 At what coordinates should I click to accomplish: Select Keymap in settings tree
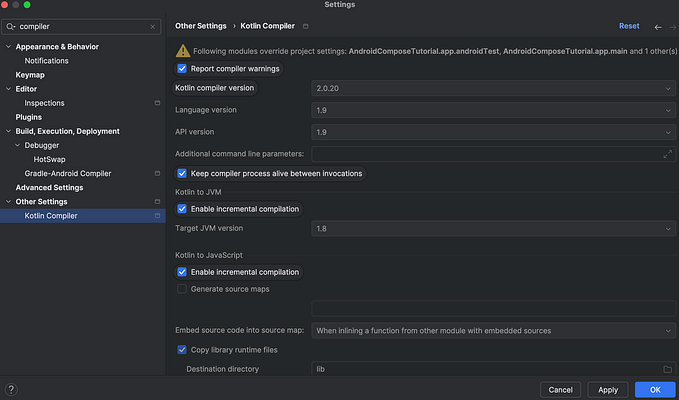30,75
